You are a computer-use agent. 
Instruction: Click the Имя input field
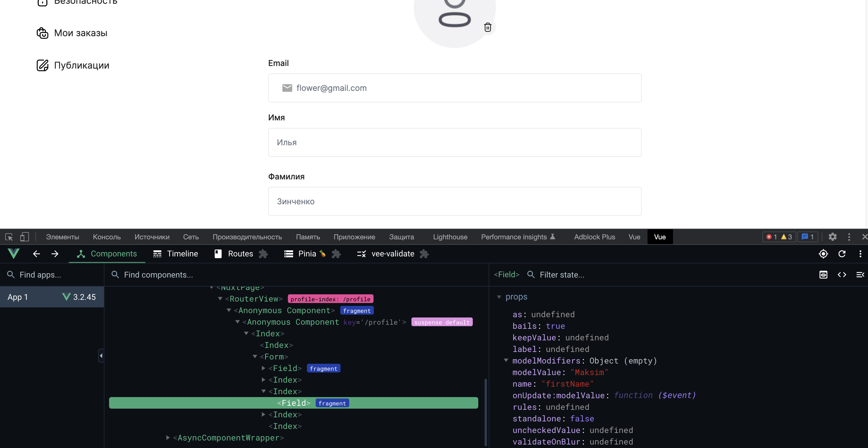pos(455,142)
